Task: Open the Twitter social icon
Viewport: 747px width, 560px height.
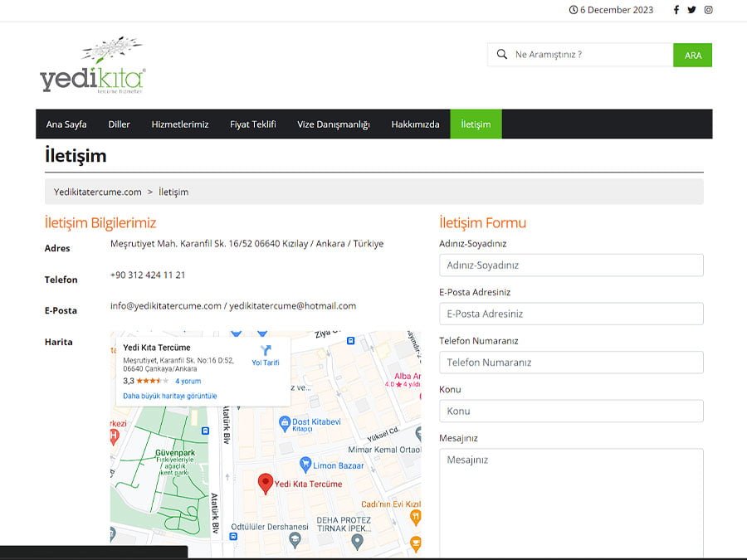Action: pyautogui.click(x=691, y=10)
